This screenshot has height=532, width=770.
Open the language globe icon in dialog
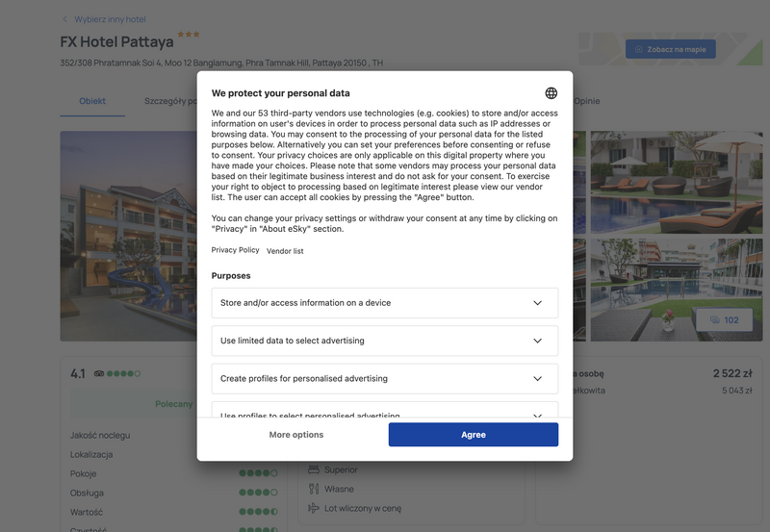[x=551, y=93]
